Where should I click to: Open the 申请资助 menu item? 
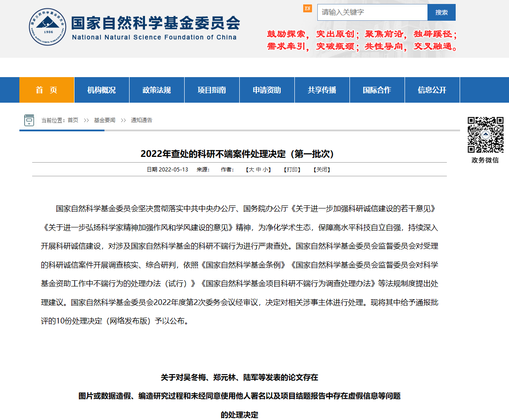(x=267, y=90)
